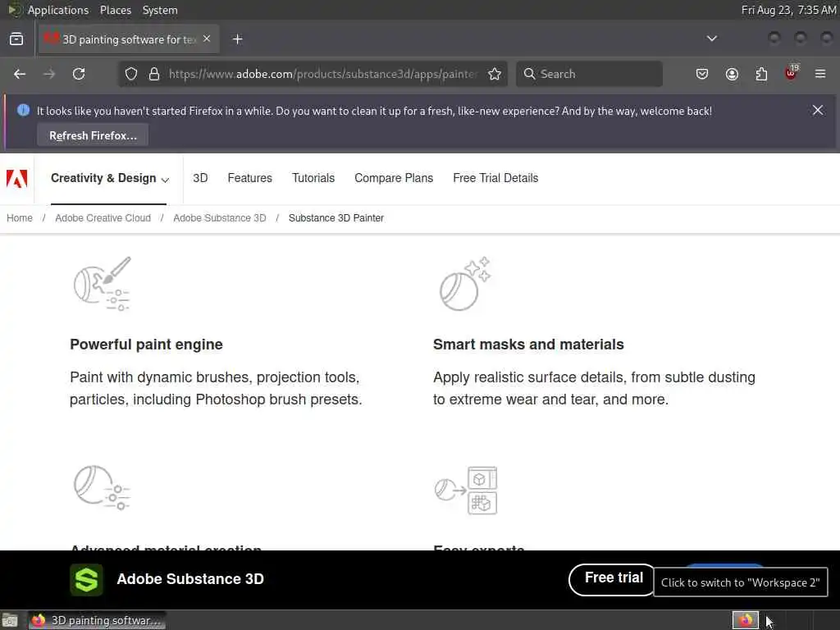Viewport: 840px width, 630px height.
Task: Click the Adobe Substance 3D green logo
Action: [86, 579]
